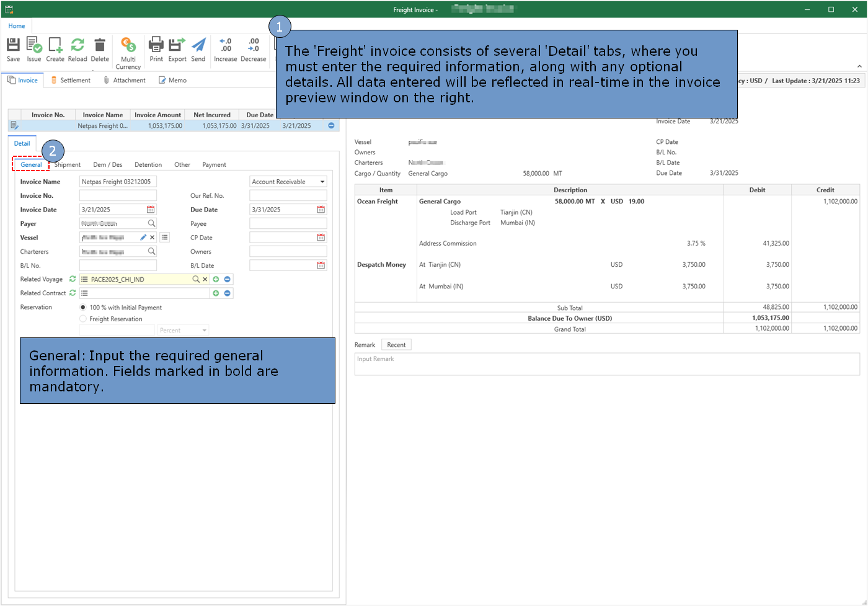Select 100 % with Initial Payment option
This screenshot has height=606, width=868.
click(x=83, y=308)
